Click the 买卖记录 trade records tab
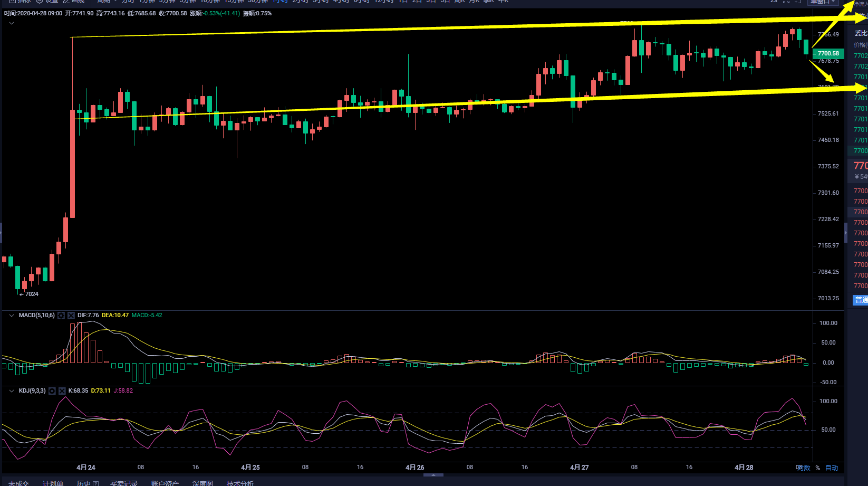 click(x=124, y=483)
